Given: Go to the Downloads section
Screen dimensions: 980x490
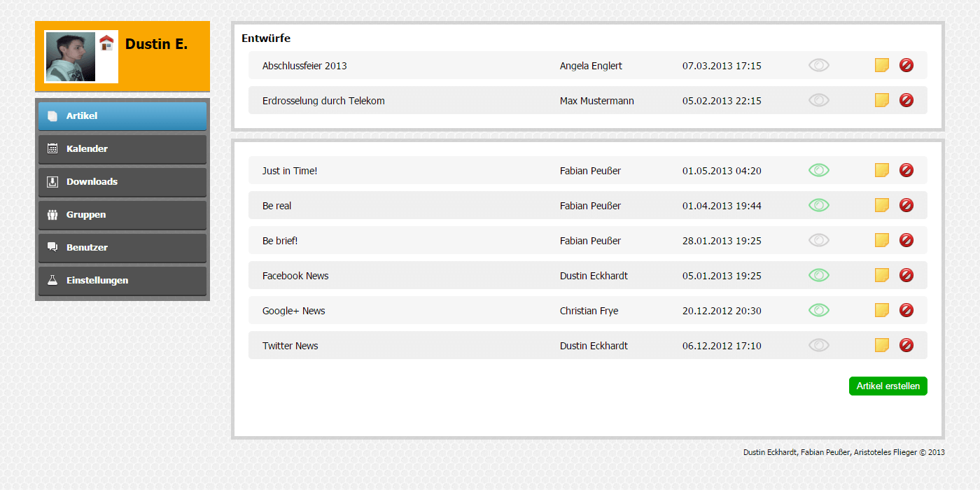Looking at the screenshot, I should coord(122,182).
